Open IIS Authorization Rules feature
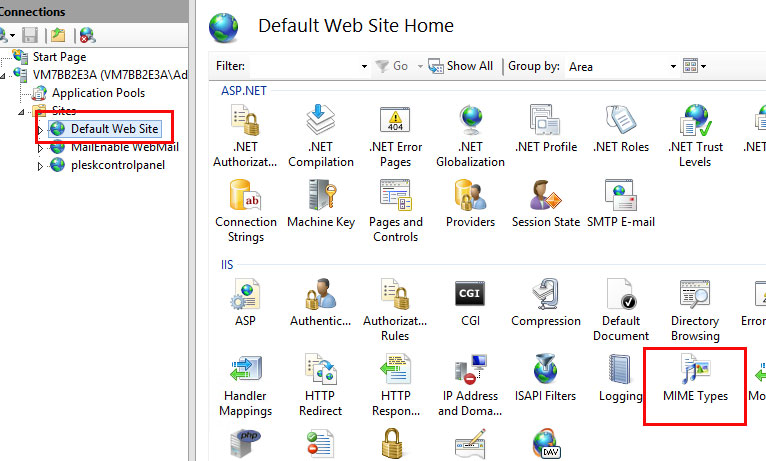 [x=395, y=310]
